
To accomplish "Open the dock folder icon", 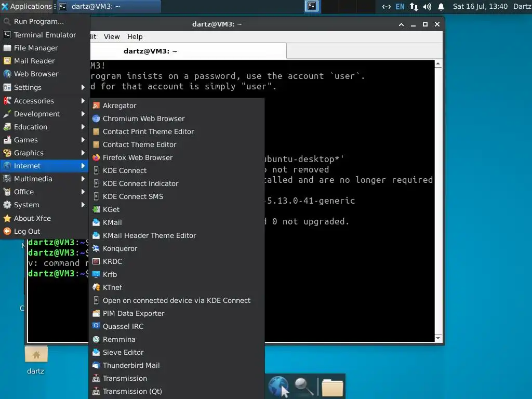I will pyautogui.click(x=332, y=387).
